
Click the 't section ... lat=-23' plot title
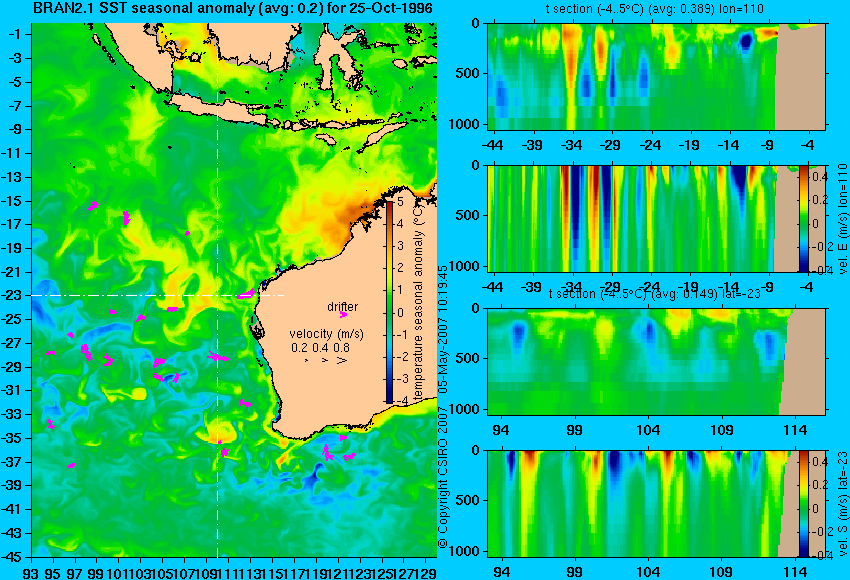click(655, 293)
